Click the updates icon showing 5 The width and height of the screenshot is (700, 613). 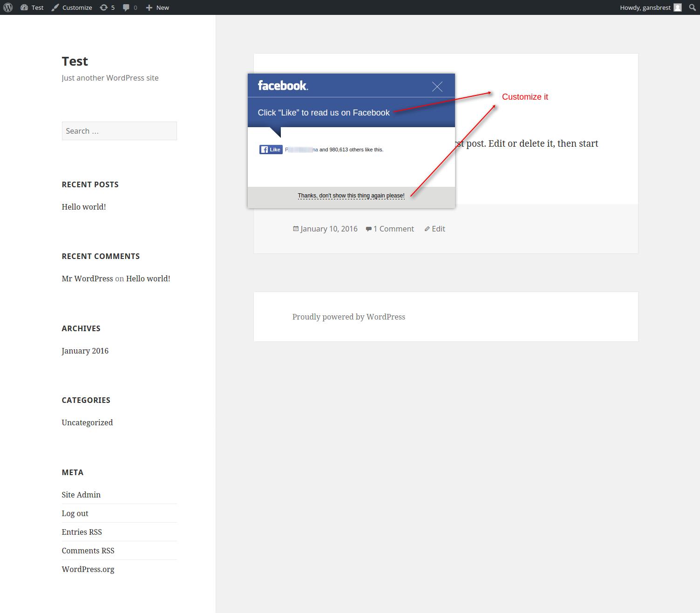(107, 7)
